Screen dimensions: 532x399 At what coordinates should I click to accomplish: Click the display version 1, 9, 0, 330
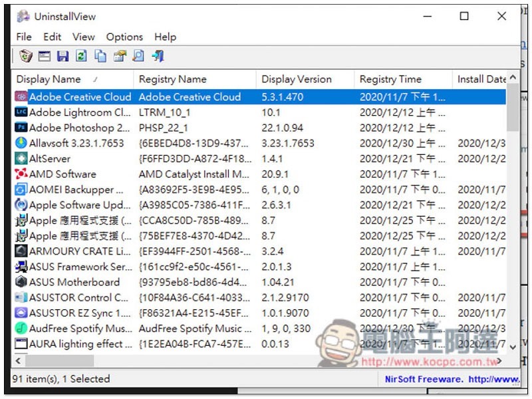pyautogui.click(x=286, y=329)
